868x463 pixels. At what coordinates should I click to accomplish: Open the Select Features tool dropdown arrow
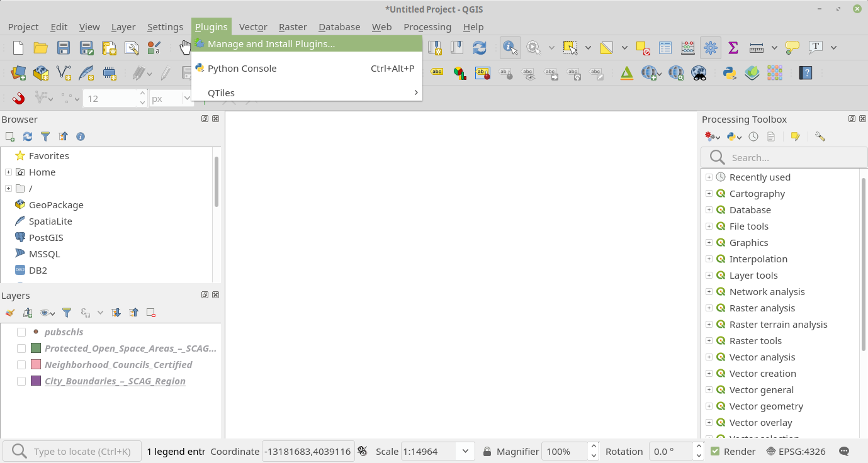pyautogui.click(x=588, y=48)
